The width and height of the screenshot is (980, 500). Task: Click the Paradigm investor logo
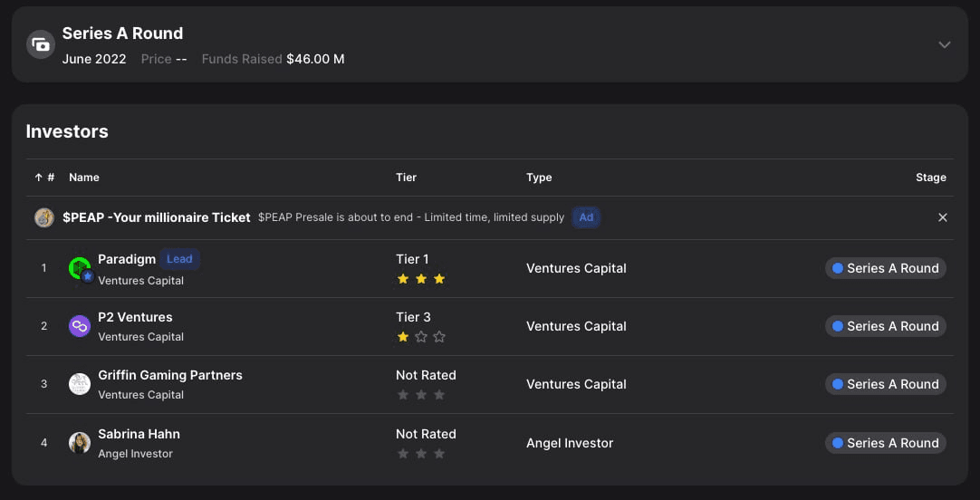(x=80, y=268)
